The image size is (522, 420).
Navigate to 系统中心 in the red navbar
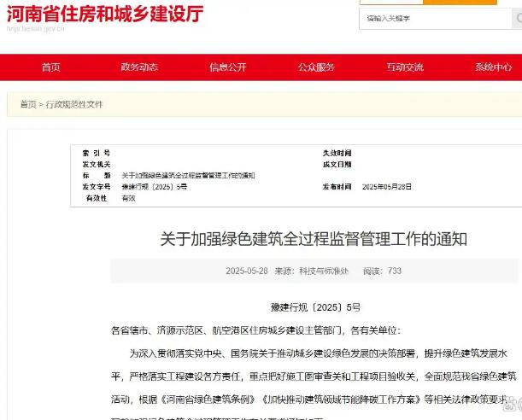(x=493, y=67)
